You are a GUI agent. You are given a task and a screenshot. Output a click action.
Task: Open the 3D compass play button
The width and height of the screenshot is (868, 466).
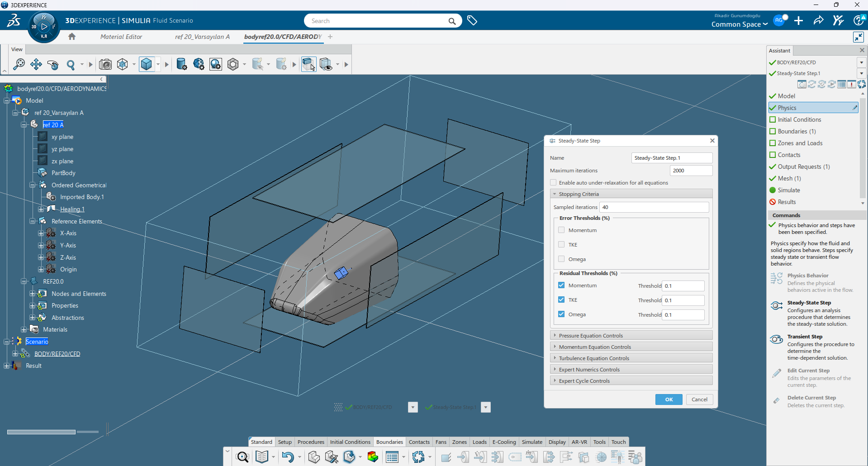tap(44, 27)
